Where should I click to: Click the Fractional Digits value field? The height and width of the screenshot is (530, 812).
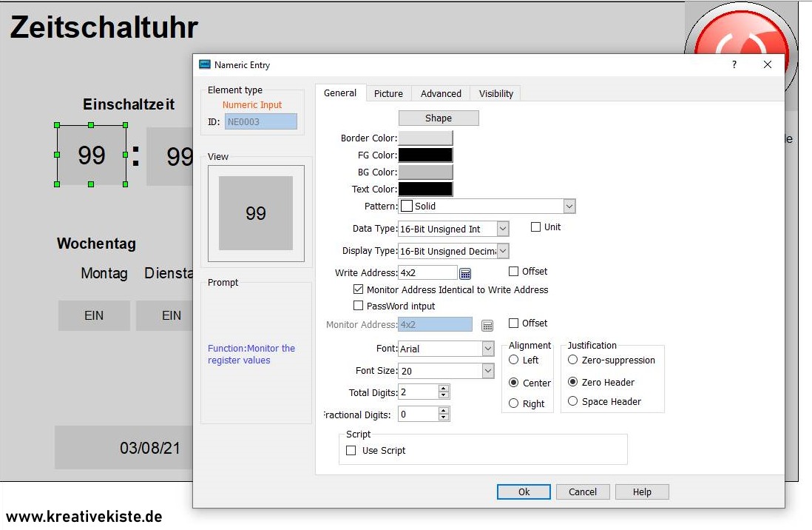click(418, 415)
